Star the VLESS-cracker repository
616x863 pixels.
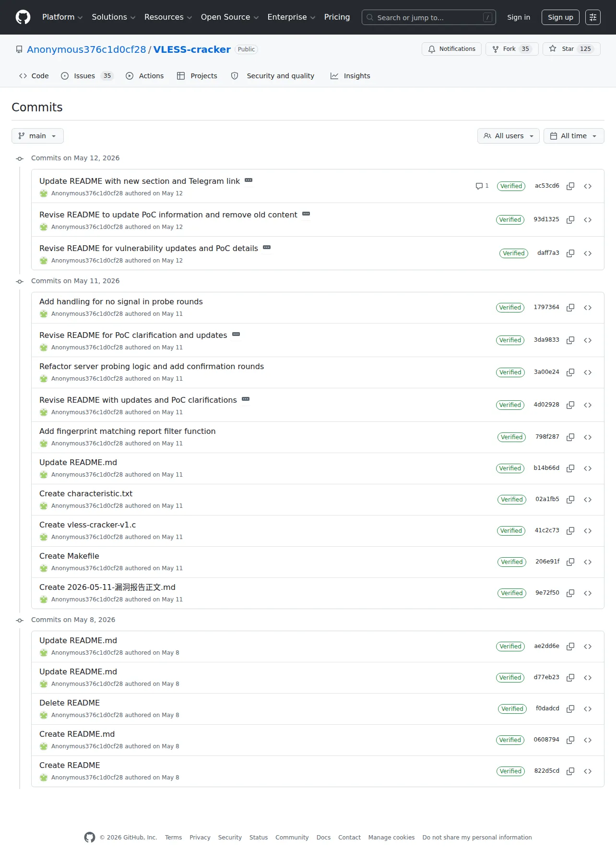(571, 49)
